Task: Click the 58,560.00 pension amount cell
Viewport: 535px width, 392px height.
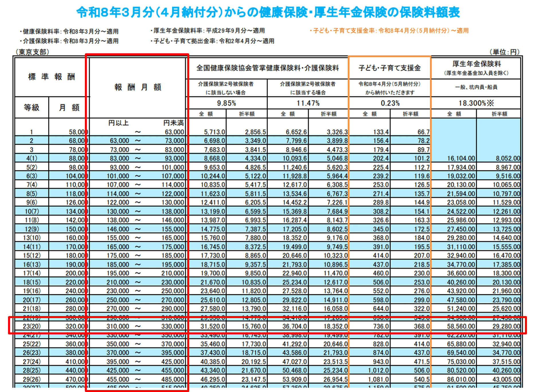Action: tap(461, 326)
